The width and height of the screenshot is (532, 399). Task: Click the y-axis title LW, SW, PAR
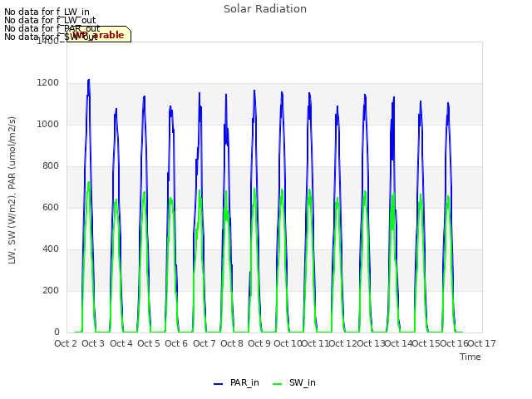pos(12,190)
